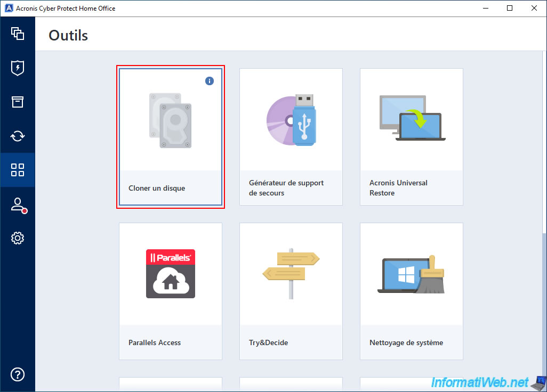547x392 pixels.
Task: Open Settings via the gear icon
Action: (18, 238)
